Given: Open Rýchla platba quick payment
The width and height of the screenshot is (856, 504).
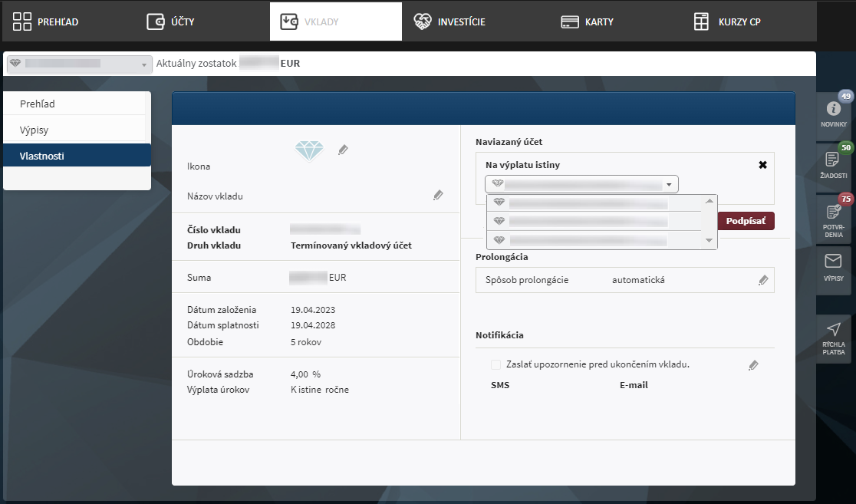Looking at the screenshot, I should 834,338.
